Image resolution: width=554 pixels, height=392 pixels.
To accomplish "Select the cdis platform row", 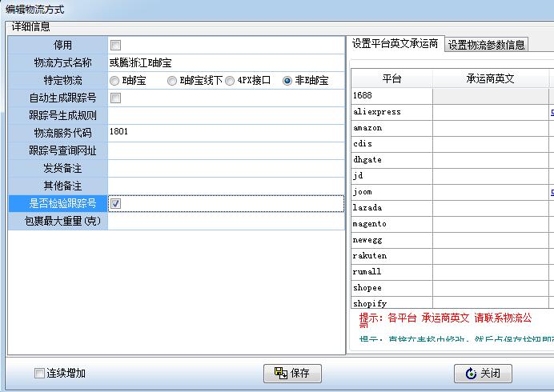I will click(391, 144).
